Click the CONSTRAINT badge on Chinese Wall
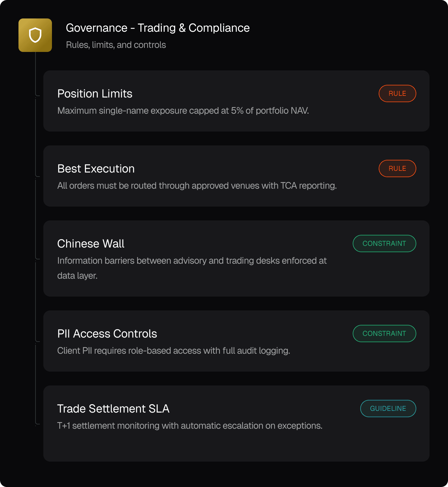The width and height of the screenshot is (448, 487). pos(384,244)
